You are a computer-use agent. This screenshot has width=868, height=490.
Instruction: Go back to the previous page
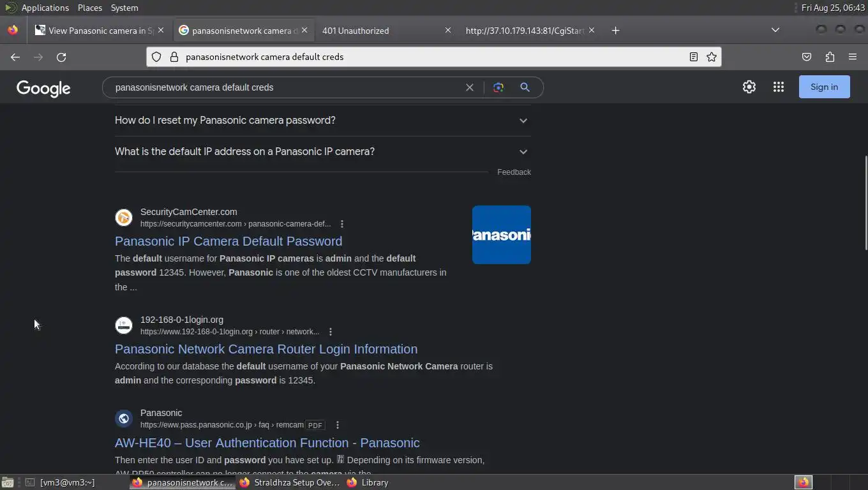coord(15,57)
